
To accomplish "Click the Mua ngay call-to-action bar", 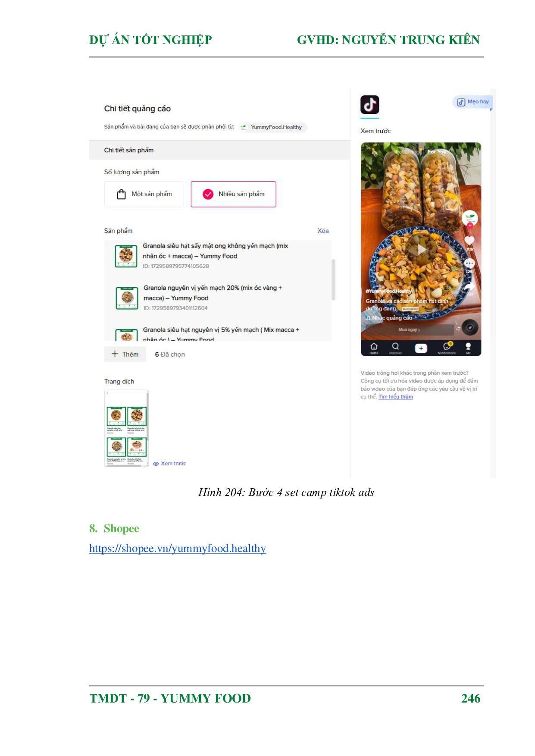I will [x=409, y=329].
